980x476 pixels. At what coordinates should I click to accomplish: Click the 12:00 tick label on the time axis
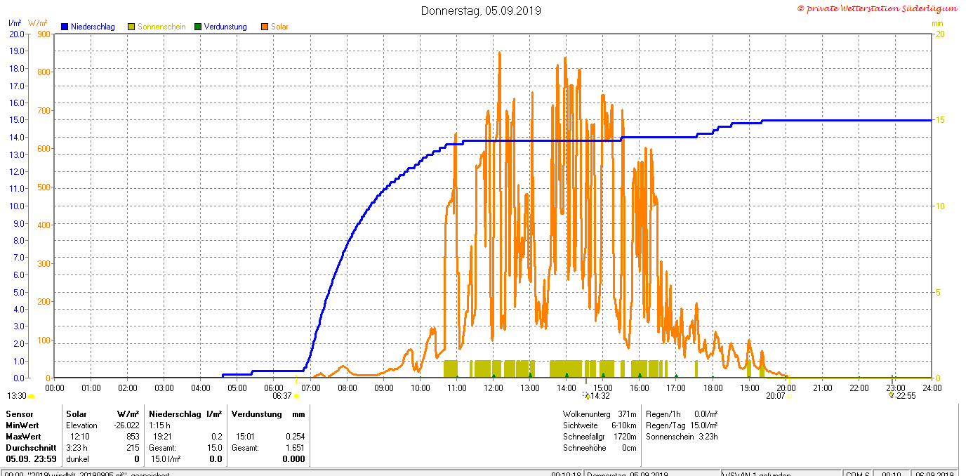tap(493, 388)
